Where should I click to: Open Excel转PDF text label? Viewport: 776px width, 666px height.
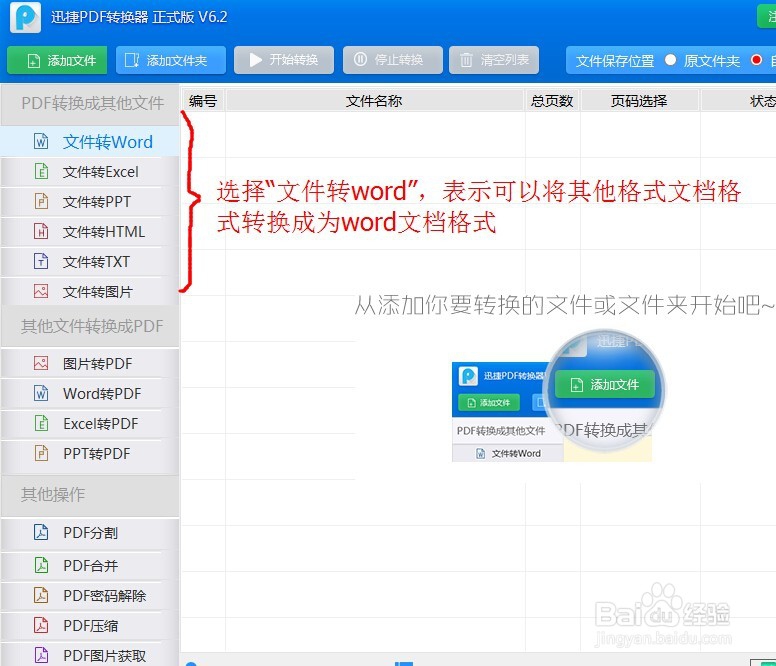pyautogui.click(x=100, y=424)
